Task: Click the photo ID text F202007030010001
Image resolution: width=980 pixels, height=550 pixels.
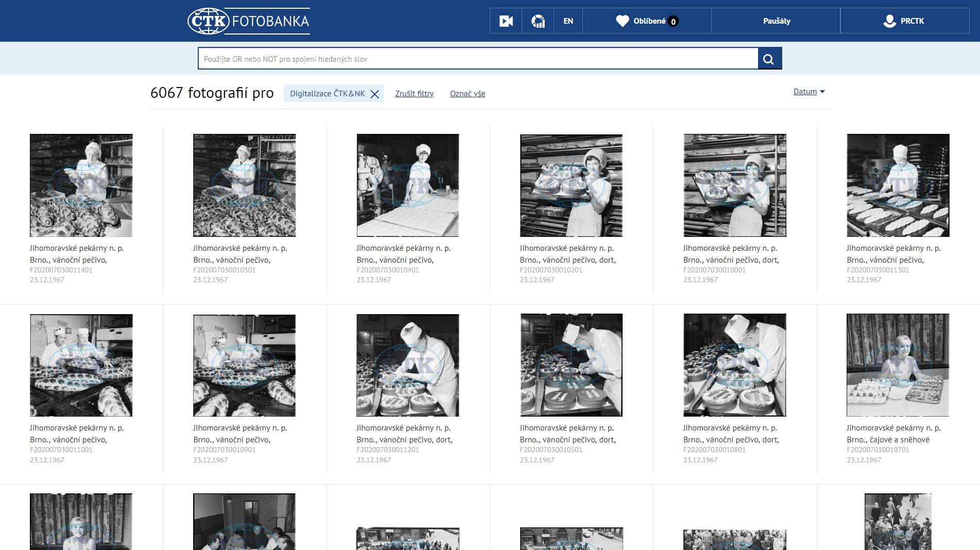Action: point(714,270)
